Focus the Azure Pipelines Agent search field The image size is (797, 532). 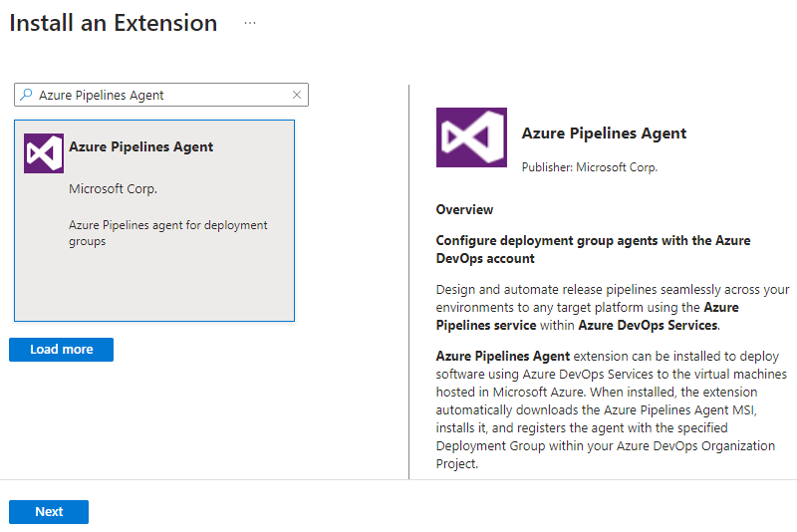(x=161, y=95)
